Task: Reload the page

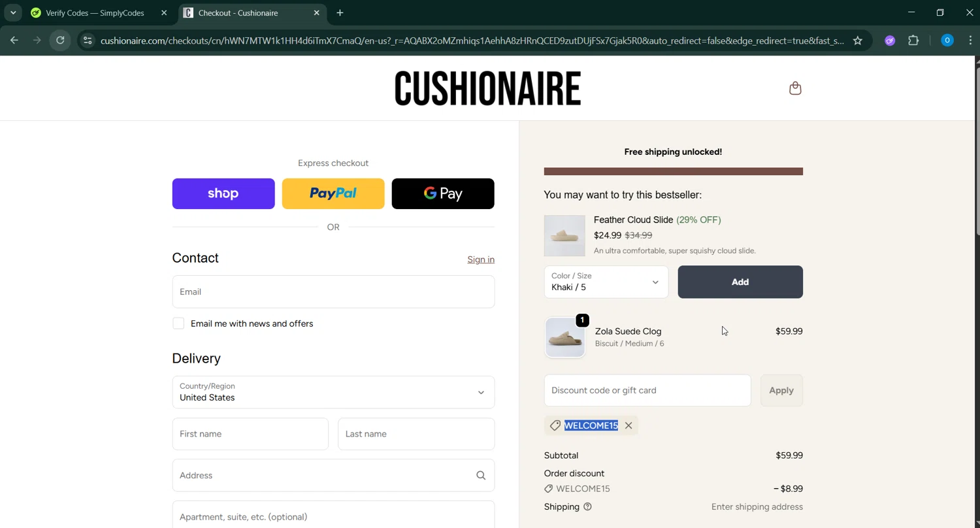Action: coord(60,41)
